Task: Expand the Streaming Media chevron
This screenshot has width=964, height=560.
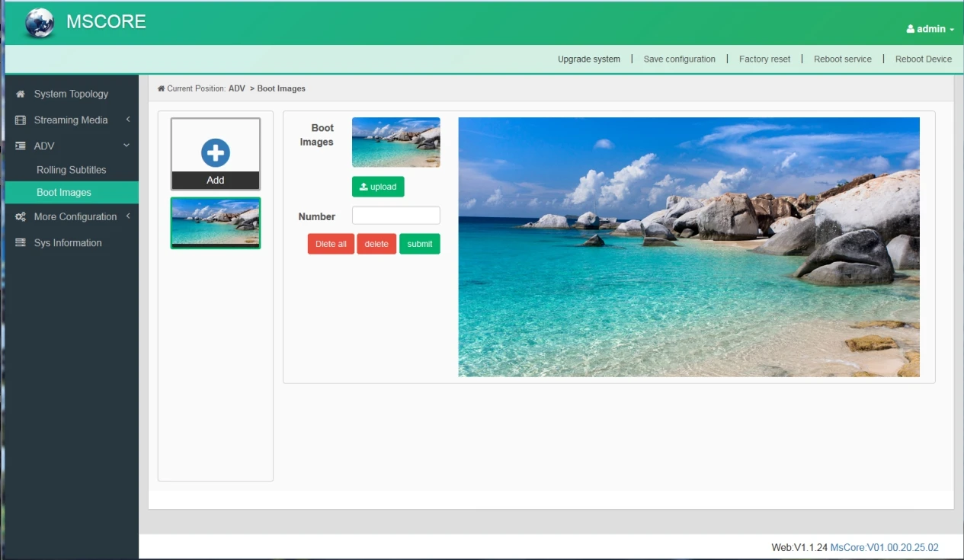Action: (128, 120)
